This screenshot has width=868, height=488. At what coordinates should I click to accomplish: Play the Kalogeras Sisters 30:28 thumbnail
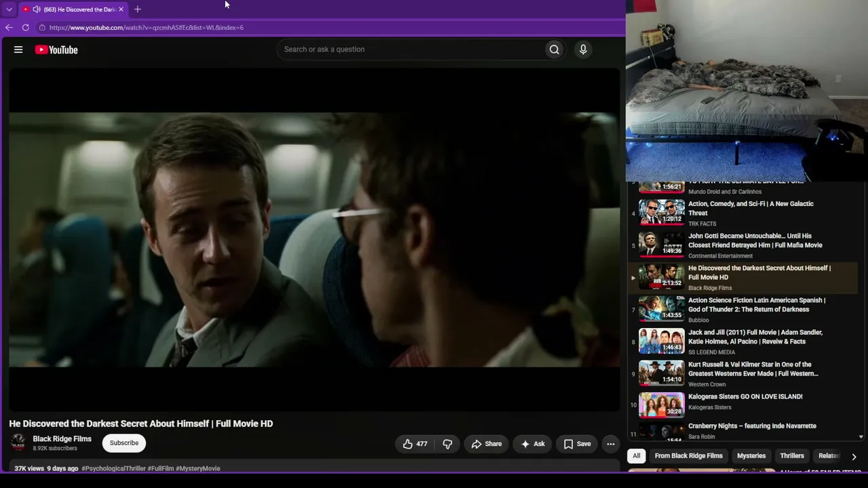[x=661, y=405]
